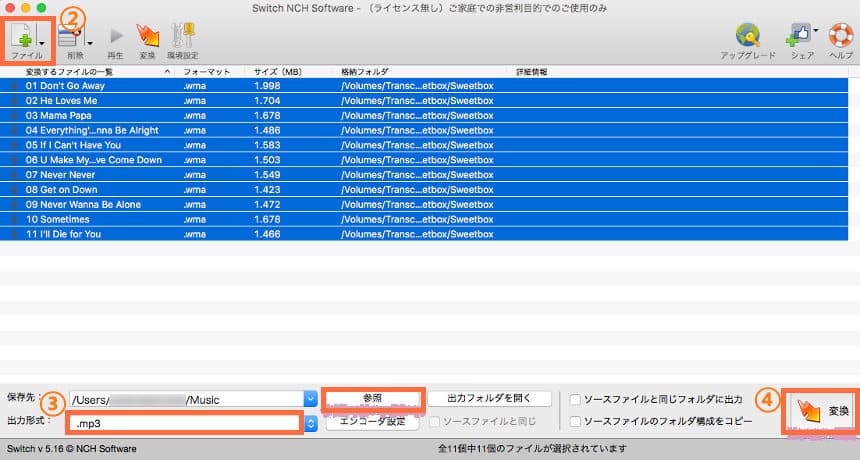Select row 10 Sometimes
860x460 pixels.
point(424,219)
